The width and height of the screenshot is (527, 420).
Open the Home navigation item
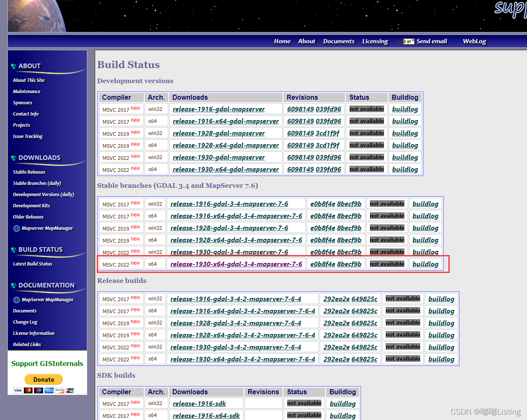(282, 41)
